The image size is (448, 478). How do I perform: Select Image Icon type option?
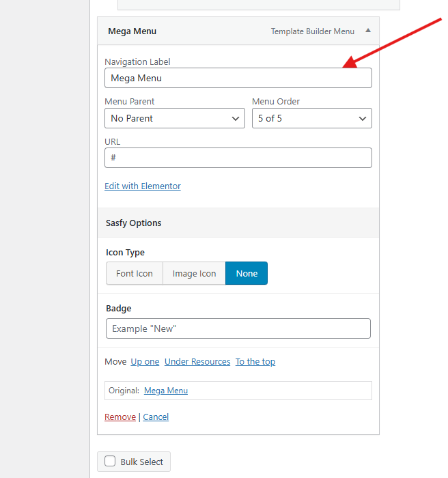pyautogui.click(x=194, y=273)
